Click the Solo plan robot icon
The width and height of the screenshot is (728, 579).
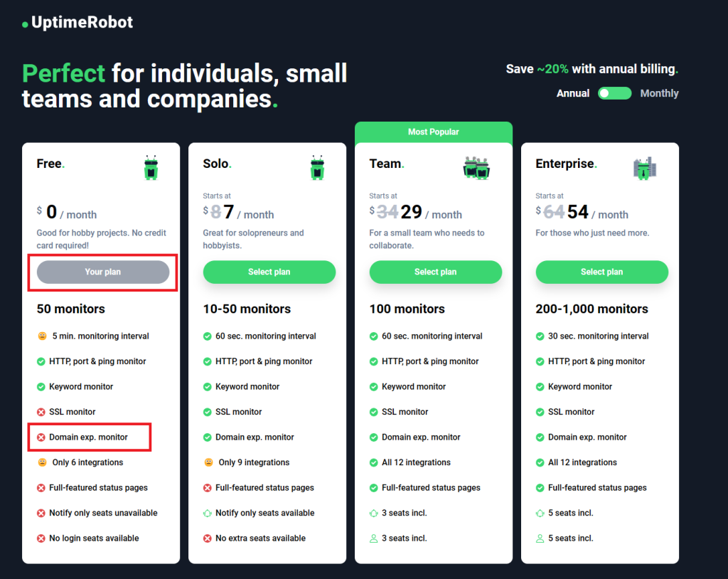pos(317,168)
